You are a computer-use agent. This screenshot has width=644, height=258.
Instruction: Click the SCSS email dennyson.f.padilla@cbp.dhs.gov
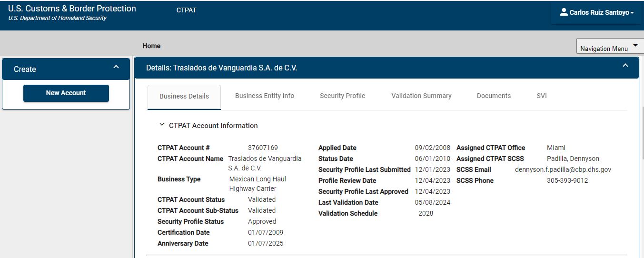[x=563, y=170]
